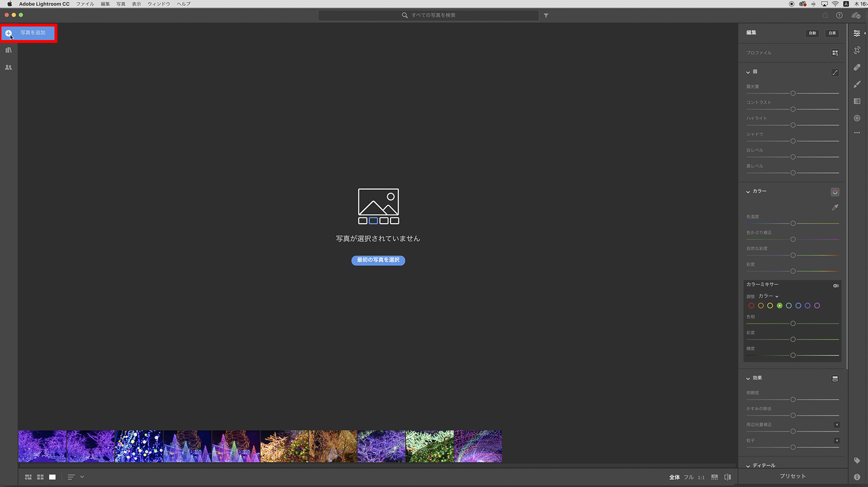This screenshot has width=868, height=487.
Task: Expand 周辺光量補正 extra options arrow
Action: click(837, 425)
